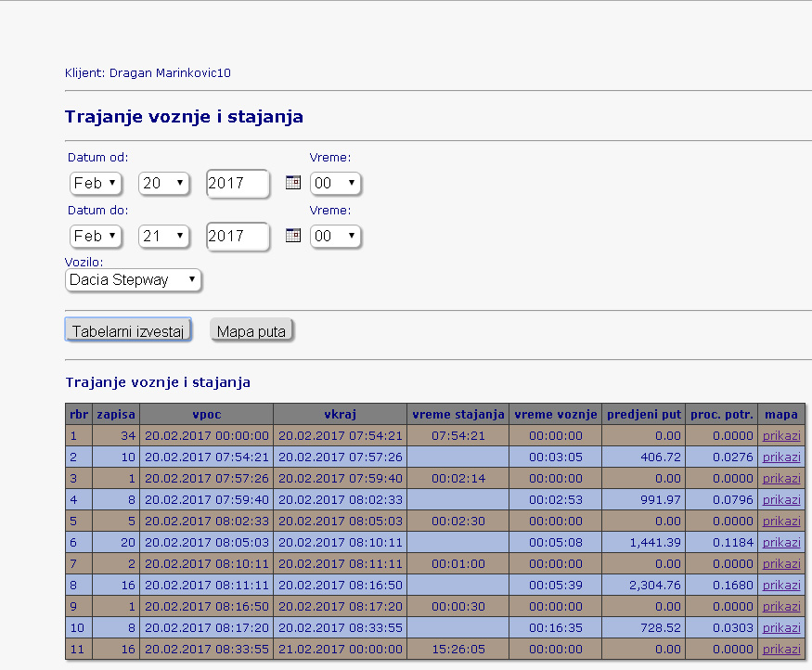Open calendar picker for Datum do
This screenshot has height=670, width=812.
click(x=293, y=235)
